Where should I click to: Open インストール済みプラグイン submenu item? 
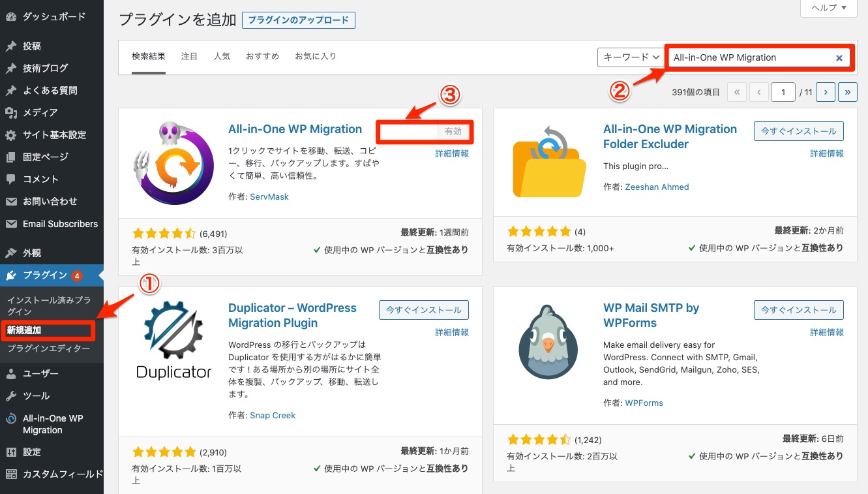coord(49,306)
